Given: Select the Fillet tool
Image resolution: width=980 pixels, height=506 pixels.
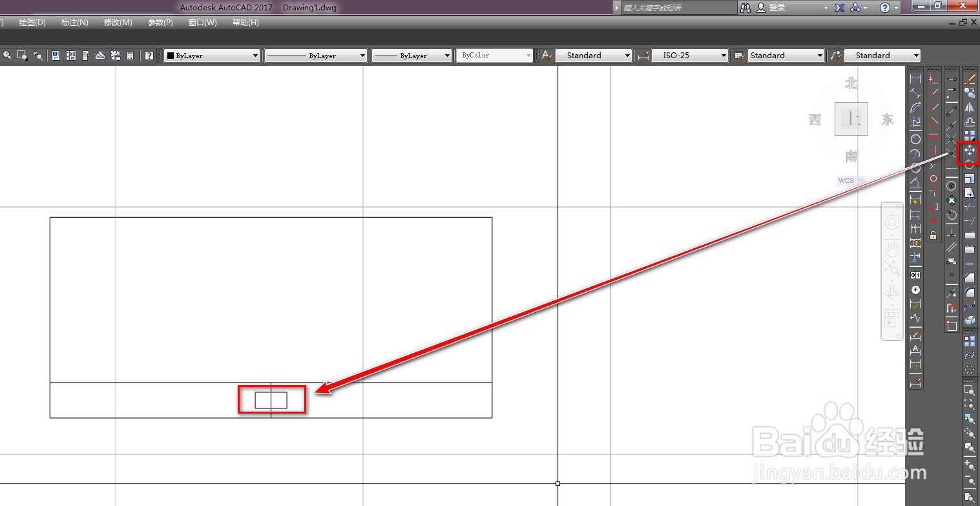Looking at the screenshot, I should (970, 291).
